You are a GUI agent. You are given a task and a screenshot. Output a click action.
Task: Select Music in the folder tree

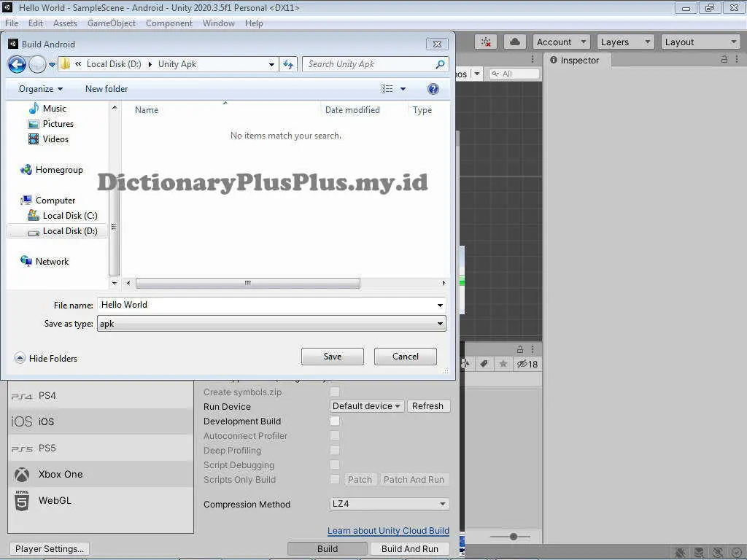[x=47, y=109]
